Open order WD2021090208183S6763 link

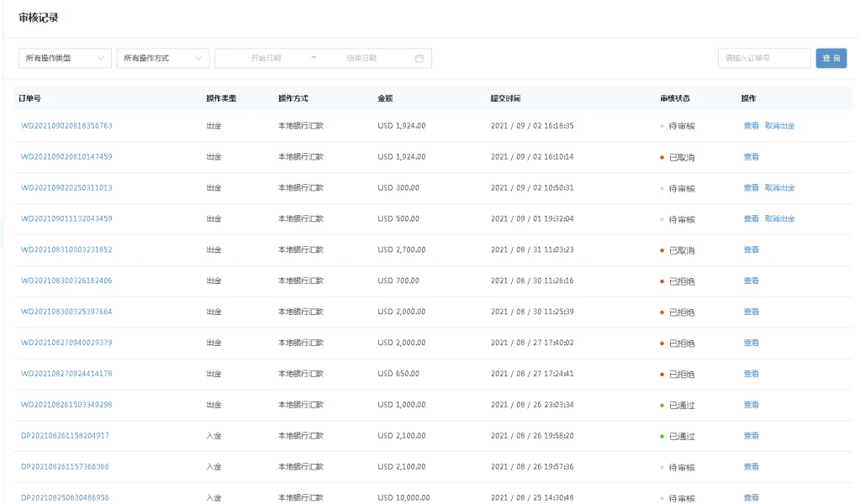(66, 126)
